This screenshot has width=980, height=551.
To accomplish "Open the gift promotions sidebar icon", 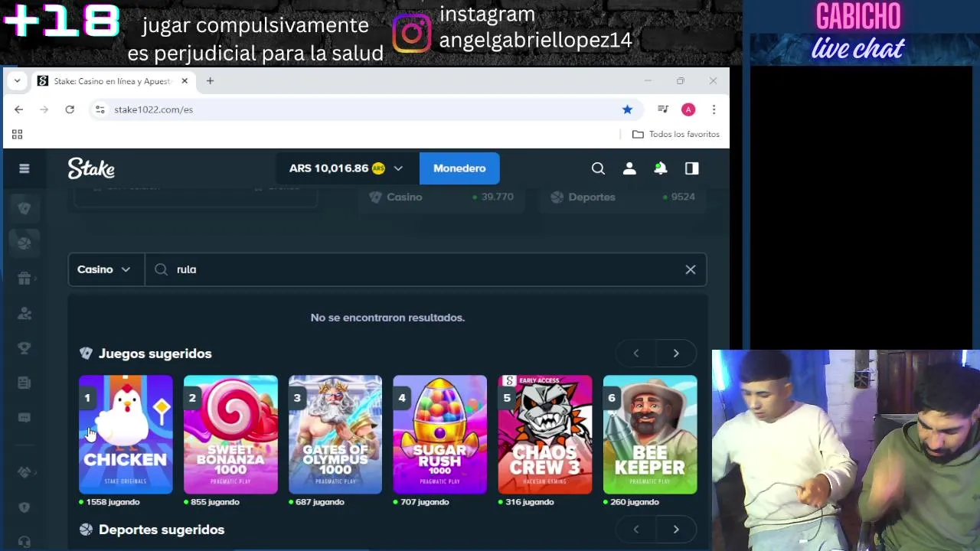I will [24, 279].
